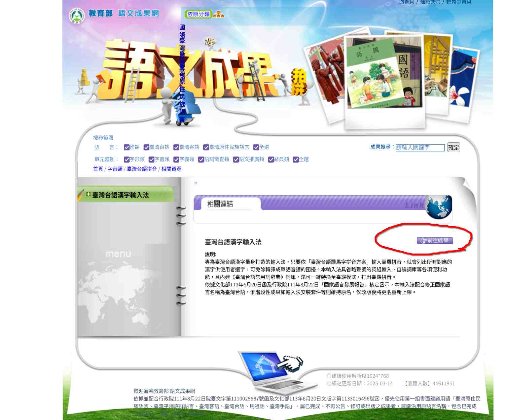Click the ::: accesskey anchor above 相關連結
The image size is (505, 420).
coord(195,183)
